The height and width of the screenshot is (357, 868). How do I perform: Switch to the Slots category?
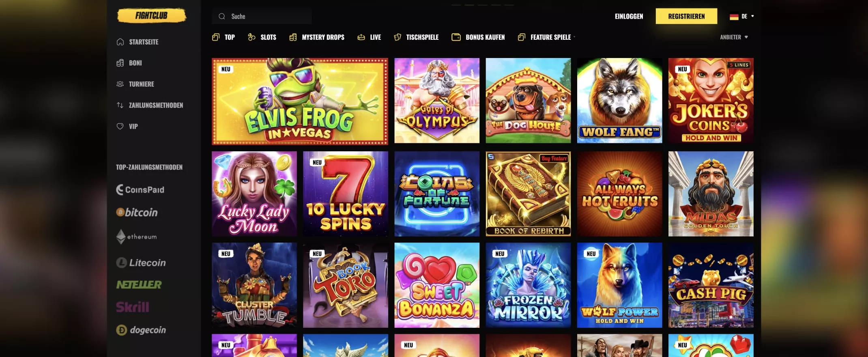tap(262, 37)
